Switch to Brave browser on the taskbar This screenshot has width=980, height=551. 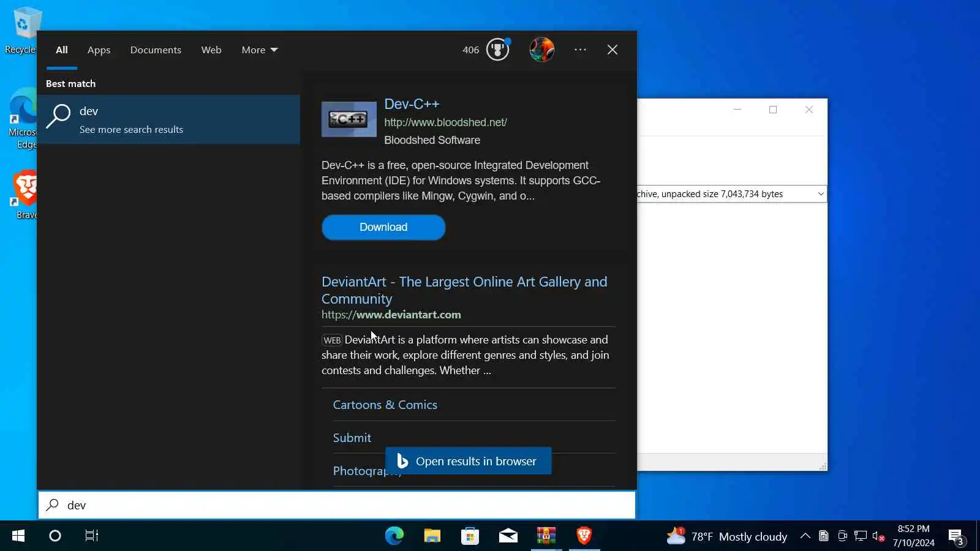coord(584,536)
